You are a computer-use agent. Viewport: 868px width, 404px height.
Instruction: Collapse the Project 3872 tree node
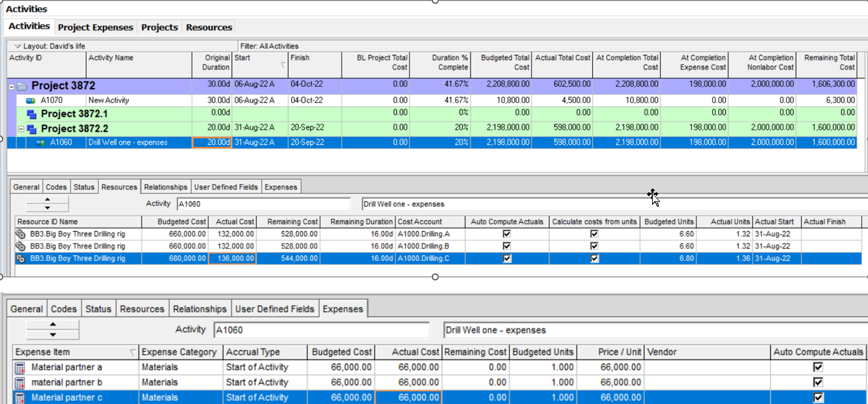11,86
